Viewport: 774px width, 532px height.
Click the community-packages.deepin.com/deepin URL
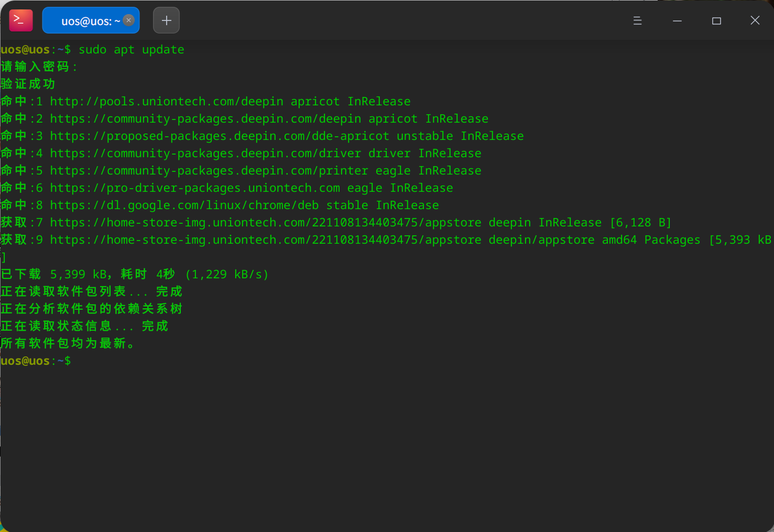tap(205, 119)
